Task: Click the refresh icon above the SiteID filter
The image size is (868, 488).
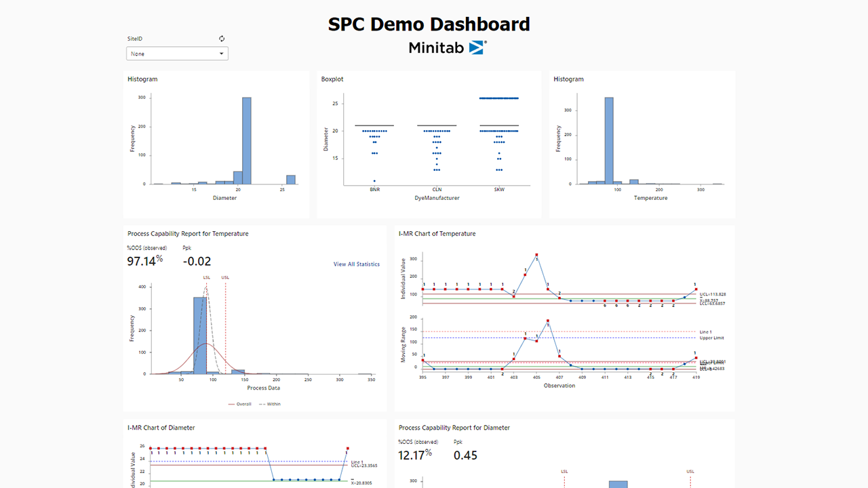Action: [x=221, y=39]
